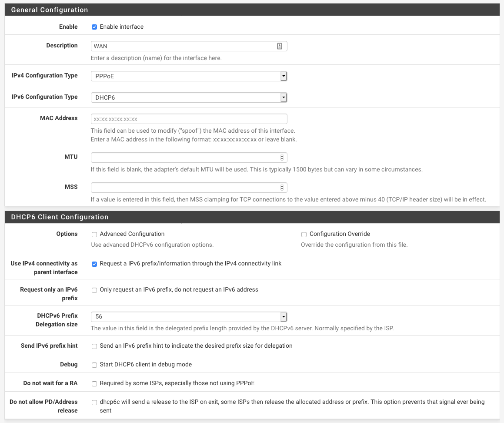Image resolution: width=504 pixels, height=423 pixels.
Task: Click the Options row label
Action: click(67, 234)
